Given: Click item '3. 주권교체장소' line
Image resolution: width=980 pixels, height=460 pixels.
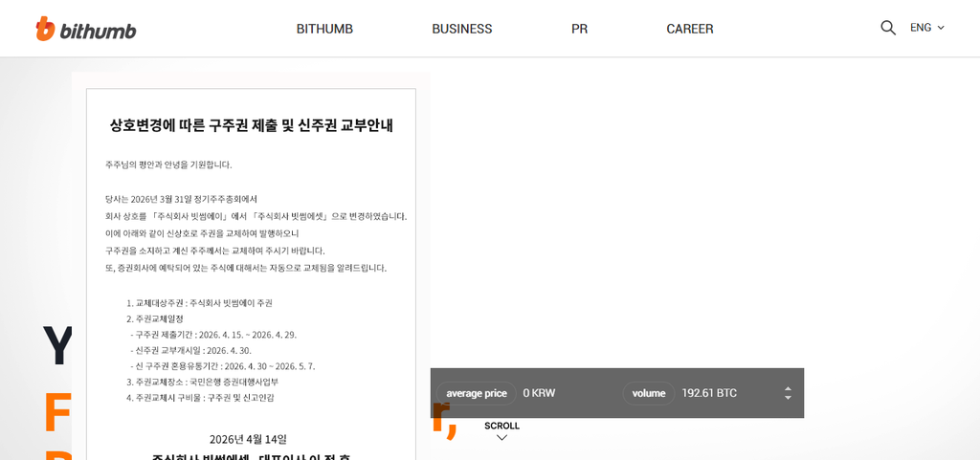Looking at the screenshot, I should click(x=202, y=382).
